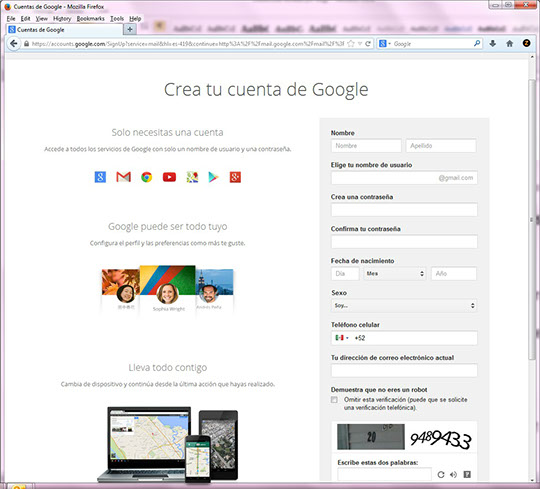540x489 pixels.
Task: Click the vertical page scrollbar
Action: pos(532,220)
